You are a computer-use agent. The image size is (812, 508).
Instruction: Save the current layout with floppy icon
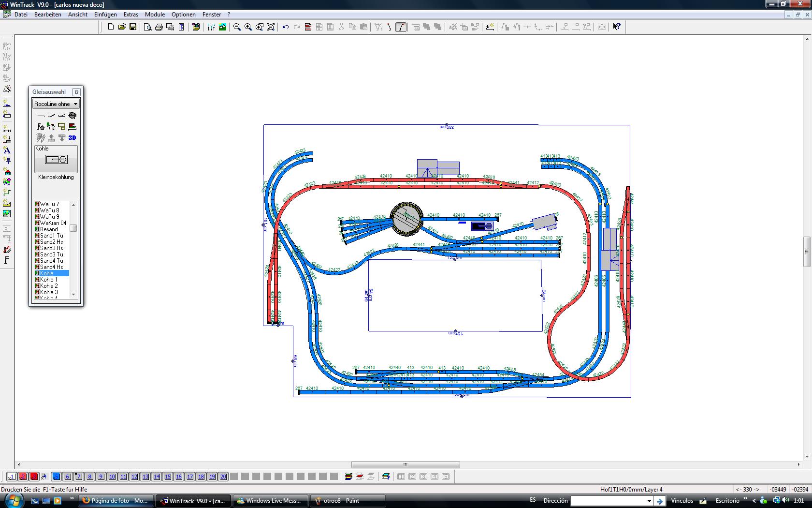coord(133,27)
